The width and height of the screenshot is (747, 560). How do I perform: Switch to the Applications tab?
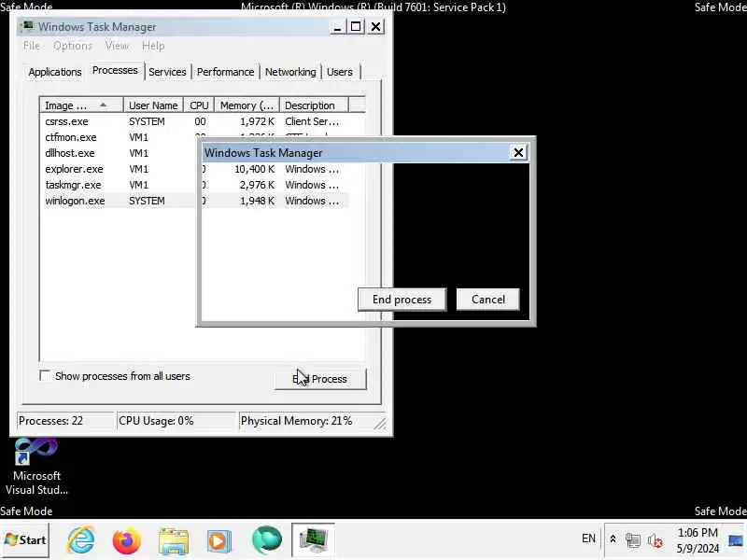click(55, 72)
